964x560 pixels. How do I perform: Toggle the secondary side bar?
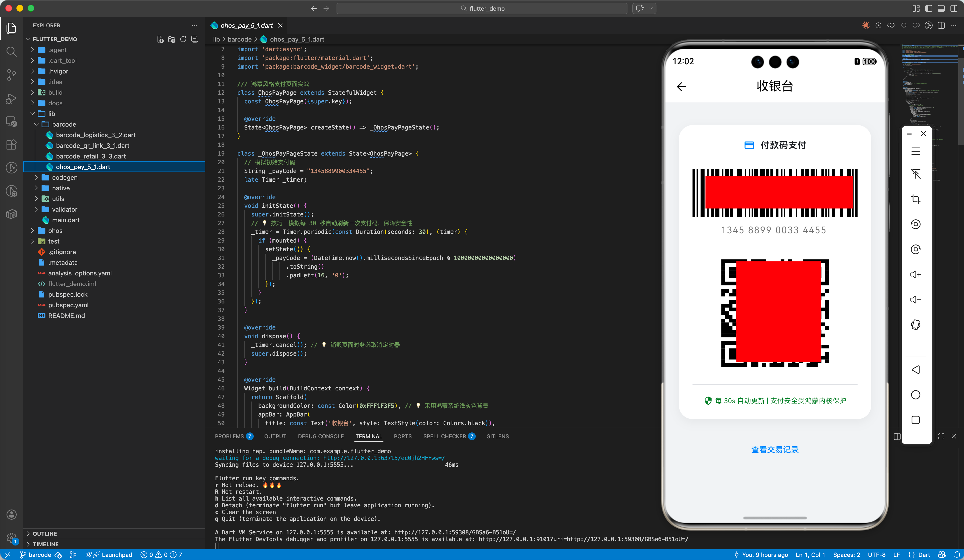coord(954,8)
